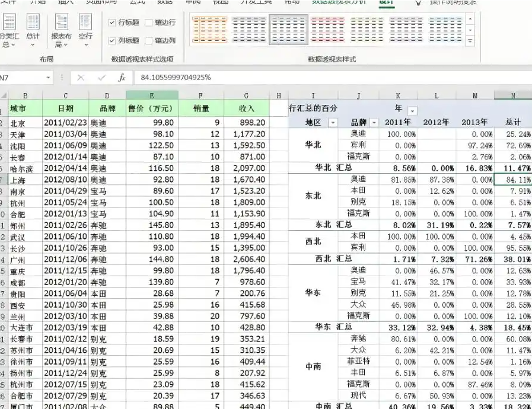Open the 年 (year) column filter dropdown

(x=413, y=111)
